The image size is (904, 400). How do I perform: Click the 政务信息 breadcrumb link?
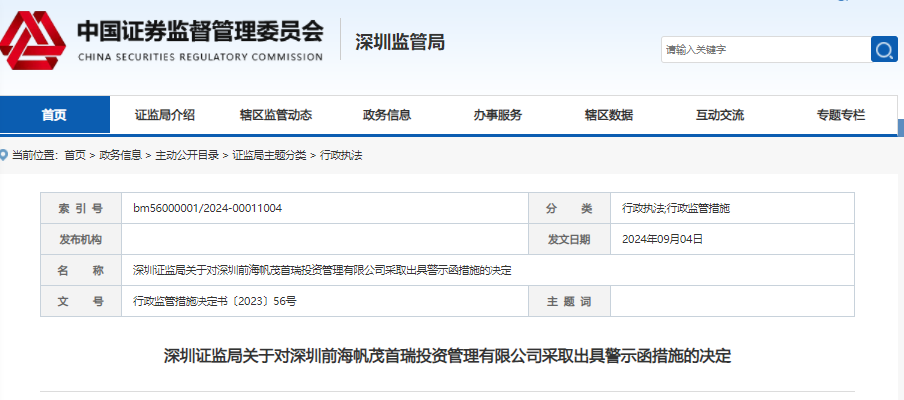pos(120,155)
